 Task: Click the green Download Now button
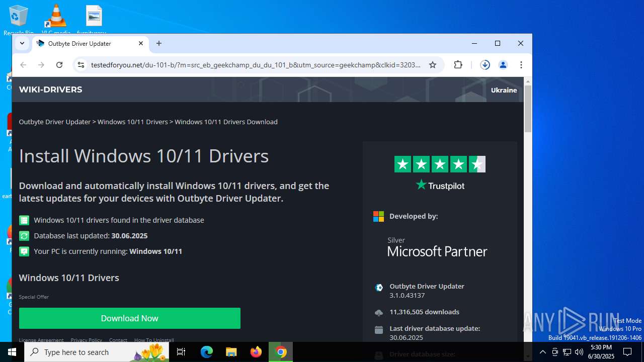click(130, 318)
